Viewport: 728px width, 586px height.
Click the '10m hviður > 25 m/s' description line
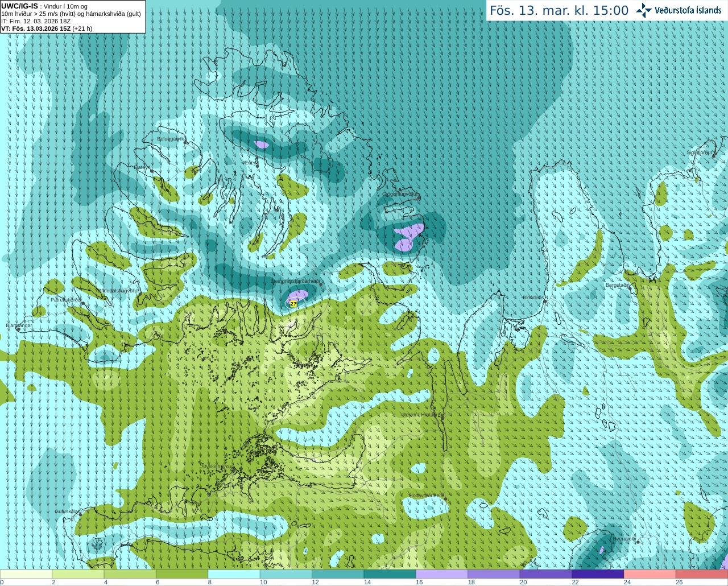pyautogui.click(x=71, y=14)
